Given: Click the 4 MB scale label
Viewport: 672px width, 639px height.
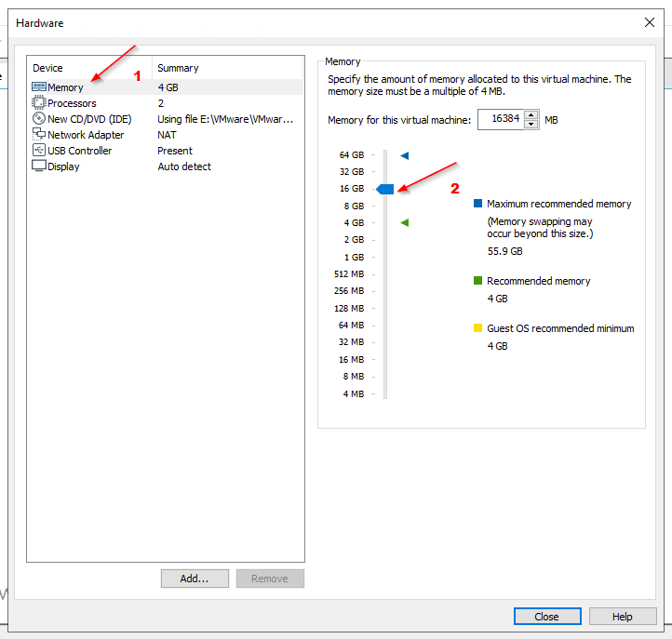Looking at the screenshot, I should (354, 393).
